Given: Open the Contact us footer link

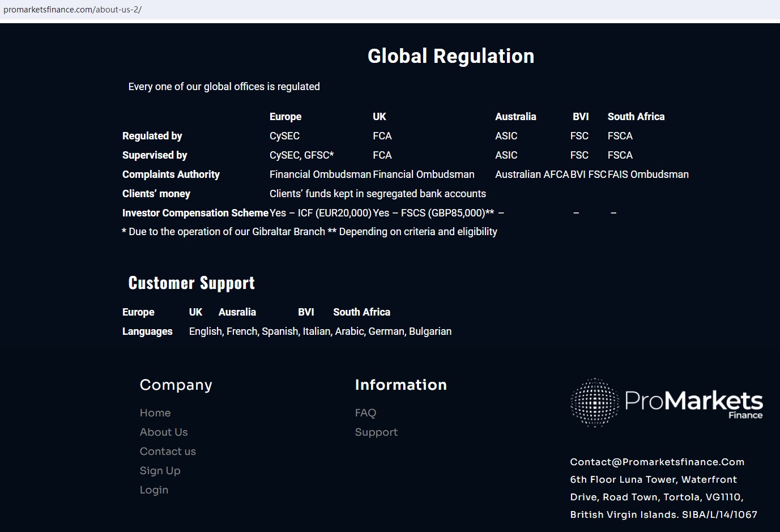Looking at the screenshot, I should 168,452.
